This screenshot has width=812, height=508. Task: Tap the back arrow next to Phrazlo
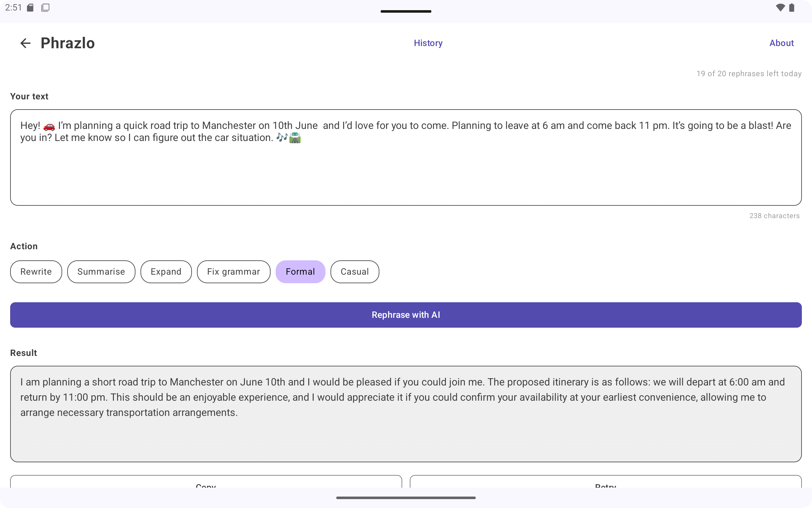click(x=25, y=43)
